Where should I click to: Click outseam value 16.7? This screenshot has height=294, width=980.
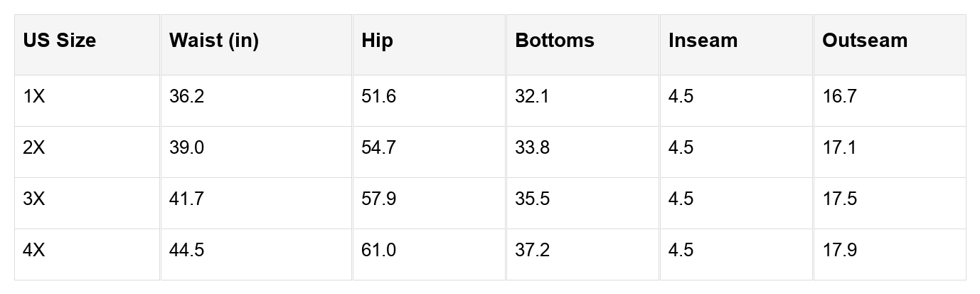coord(839,97)
